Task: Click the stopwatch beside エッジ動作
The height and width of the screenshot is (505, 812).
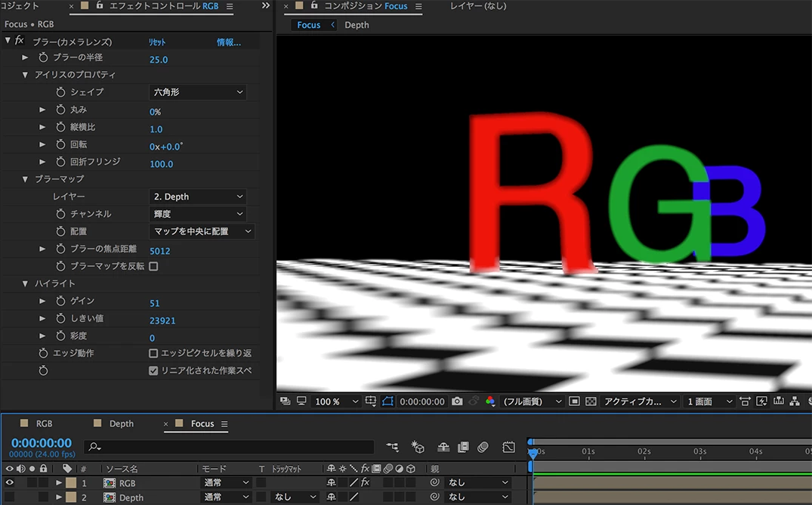Action: [x=44, y=353]
